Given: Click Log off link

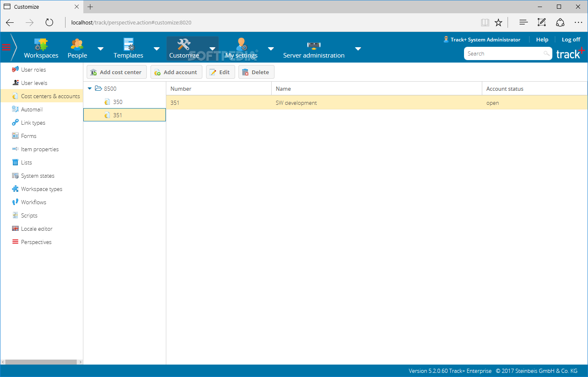Looking at the screenshot, I should [x=571, y=39].
